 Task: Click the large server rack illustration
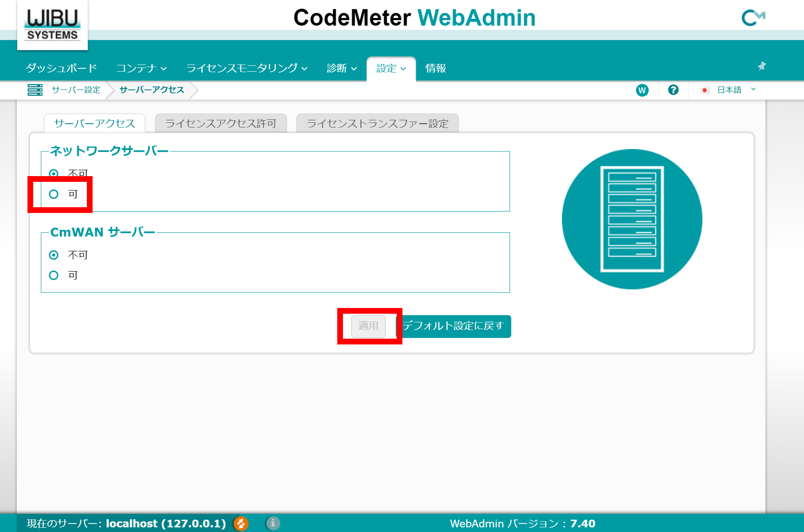(631, 219)
